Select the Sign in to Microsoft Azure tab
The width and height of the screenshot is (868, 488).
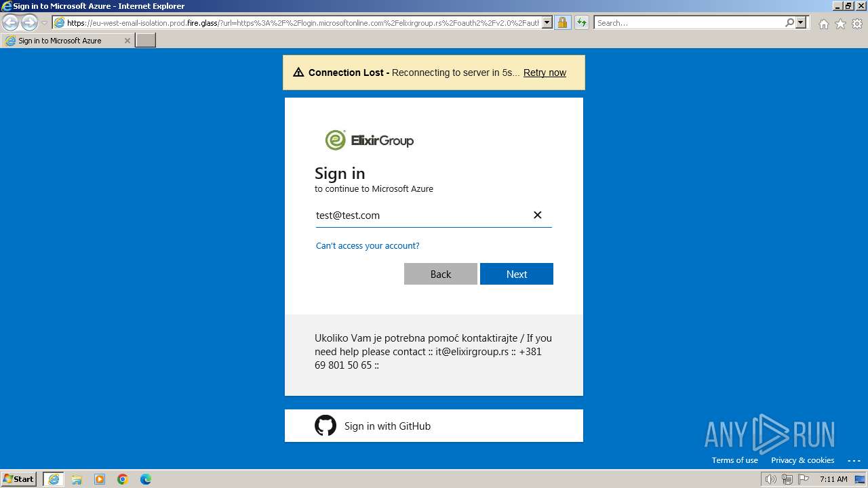(x=67, y=41)
